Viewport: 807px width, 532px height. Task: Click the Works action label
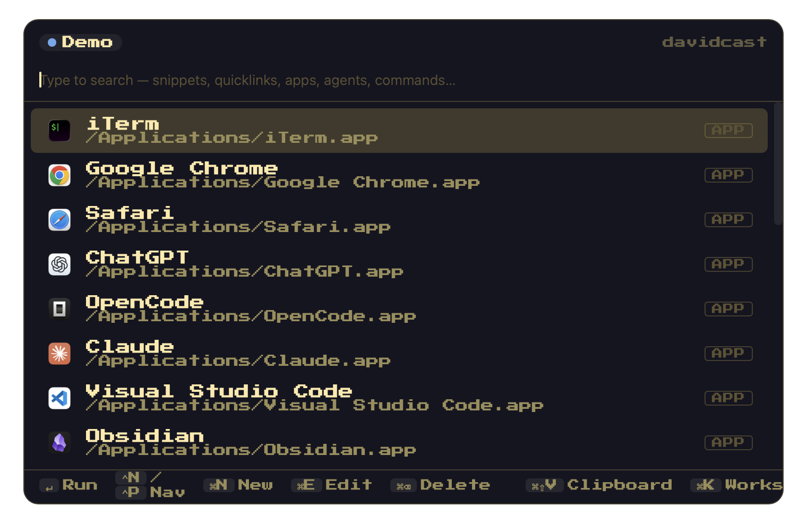(753, 485)
